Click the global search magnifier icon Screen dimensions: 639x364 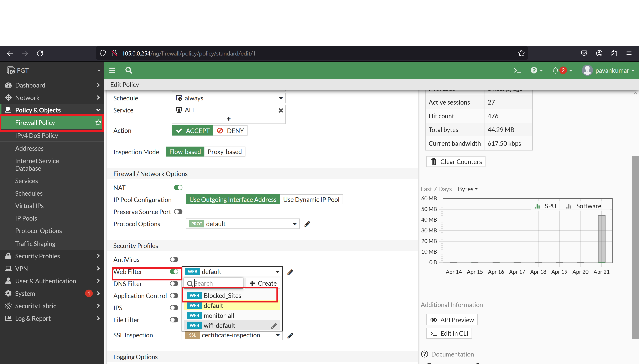[x=128, y=70]
